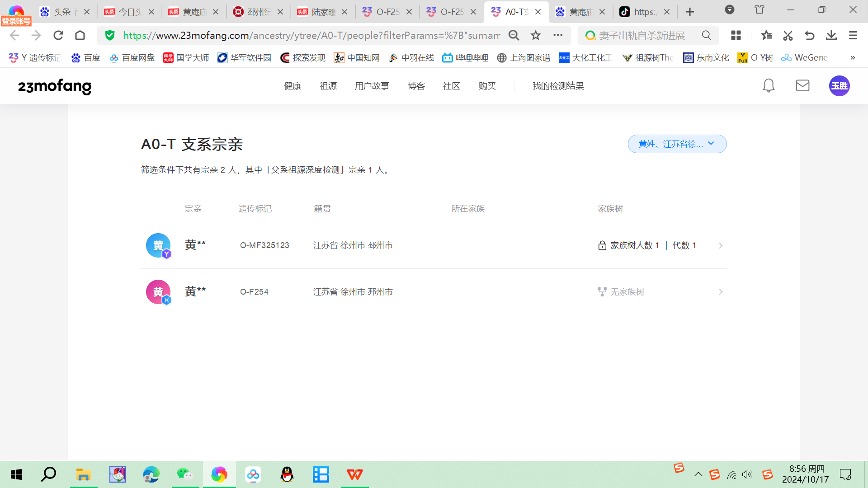Open 国学大师 bookmark
Screen dimensions: 868x488
[x=186, y=57]
